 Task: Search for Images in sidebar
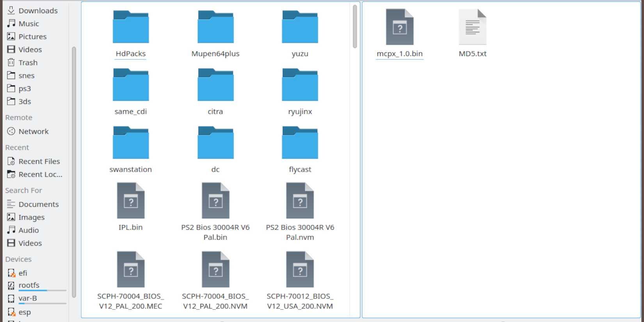31,217
